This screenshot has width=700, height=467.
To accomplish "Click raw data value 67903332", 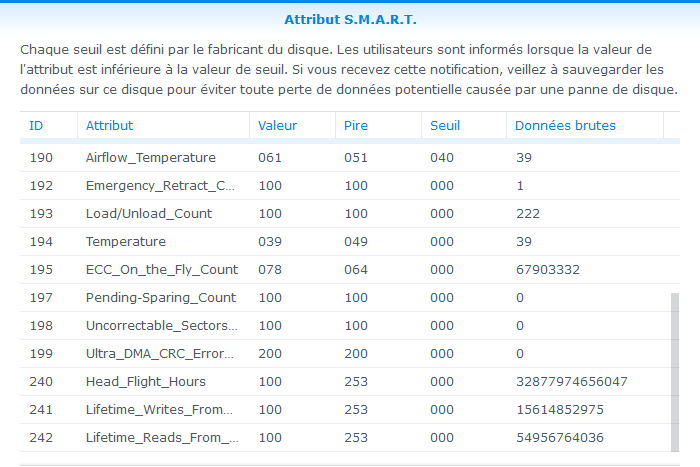I will (x=548, y=270).
